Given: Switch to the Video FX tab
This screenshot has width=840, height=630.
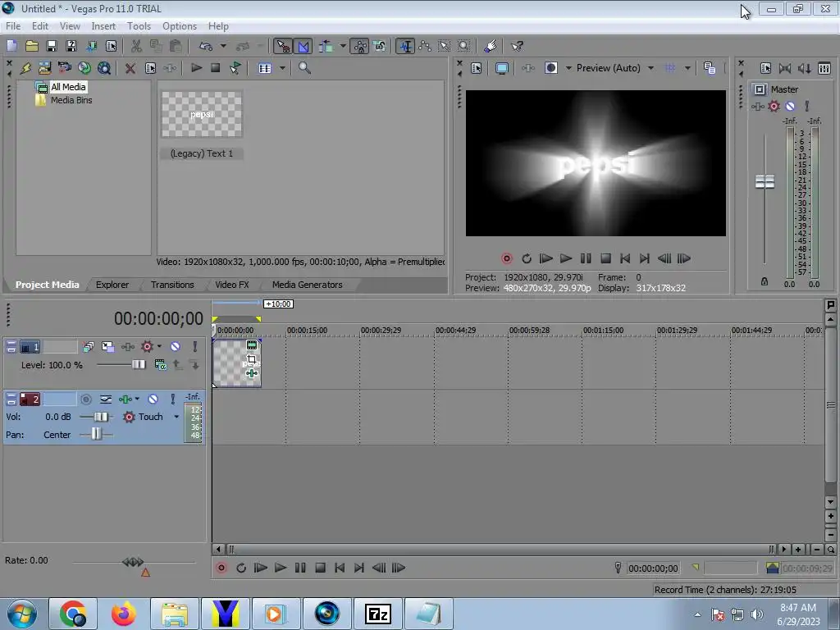Looking at the screenshot, I should (x=232, y=285).
